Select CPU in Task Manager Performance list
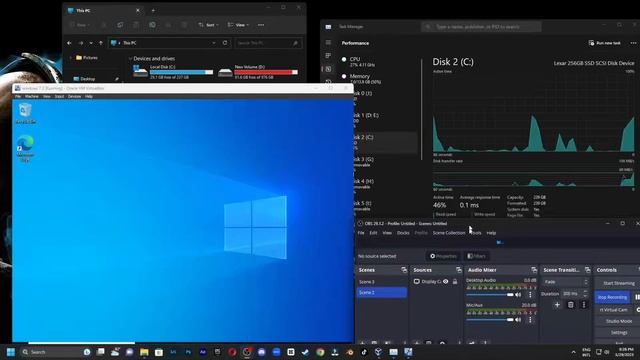 [x=378, y=62]
